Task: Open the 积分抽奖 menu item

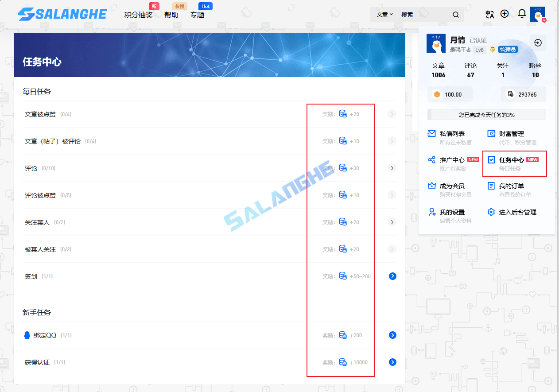Action: pyautogui.click(x=140, y=14)
